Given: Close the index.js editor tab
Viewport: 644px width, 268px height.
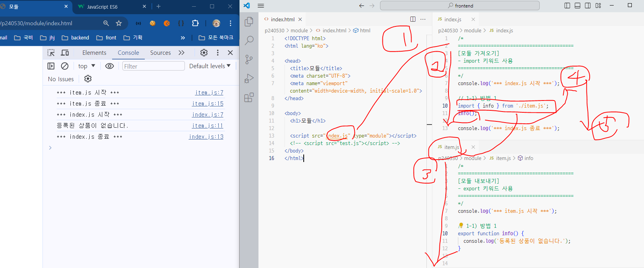Looking at the screenshot, I should tap(473, 19).
